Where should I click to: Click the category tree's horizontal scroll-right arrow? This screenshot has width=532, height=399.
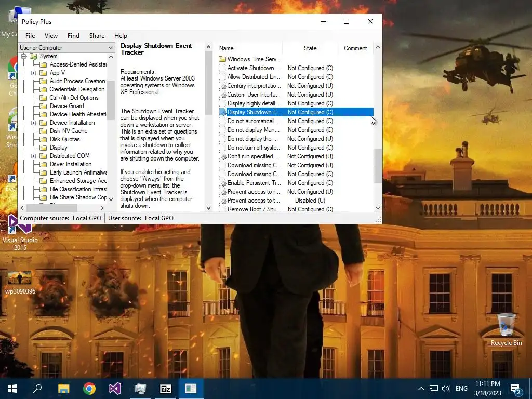tap(102, 208)
